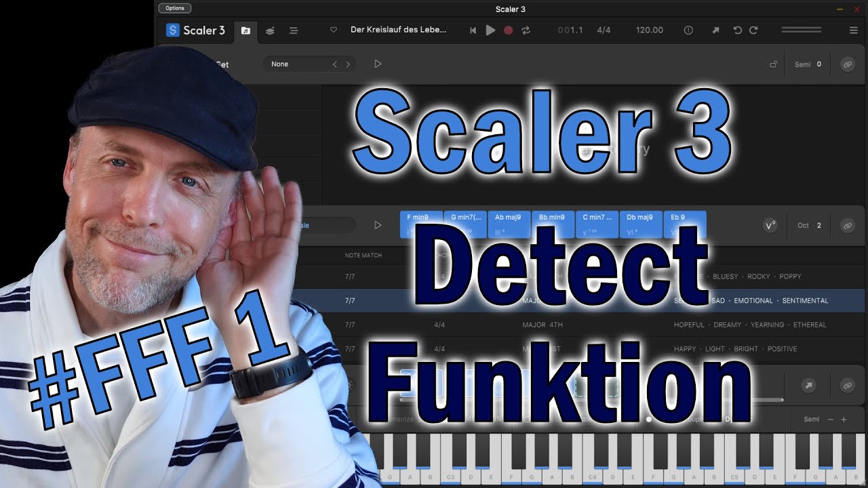Viewport: 868px width, 488px height.
Task: Select the Db maj9 chord pad
Action: tap(641, 224)
